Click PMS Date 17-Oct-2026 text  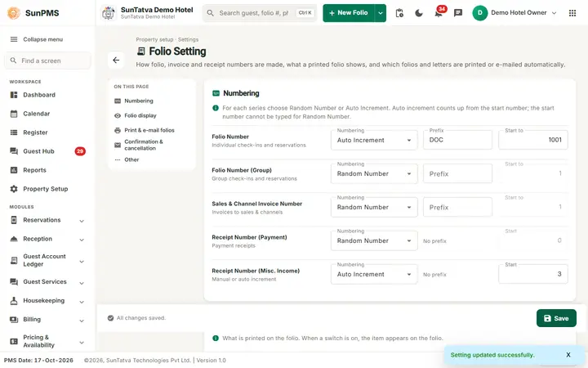(38, 360)
